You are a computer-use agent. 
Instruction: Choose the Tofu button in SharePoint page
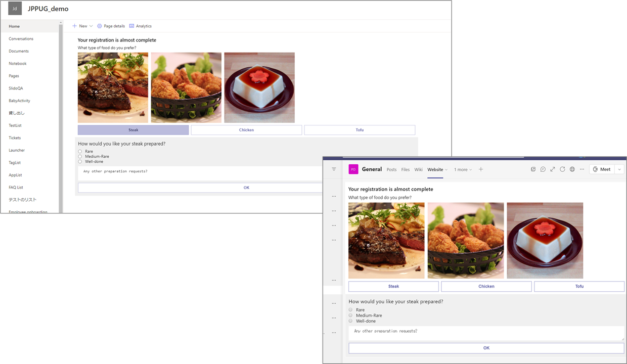click(360, 130)
